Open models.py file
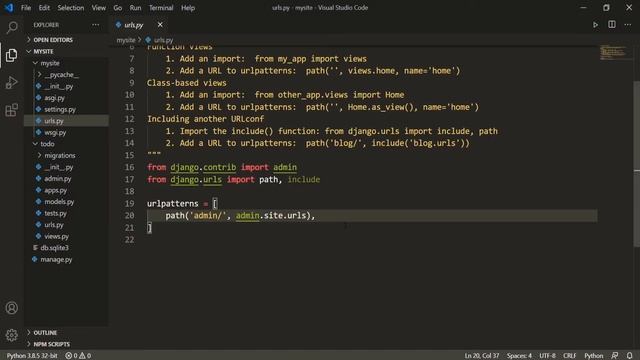The width and height of the screenshot is (640, 360). pos(66,202)
